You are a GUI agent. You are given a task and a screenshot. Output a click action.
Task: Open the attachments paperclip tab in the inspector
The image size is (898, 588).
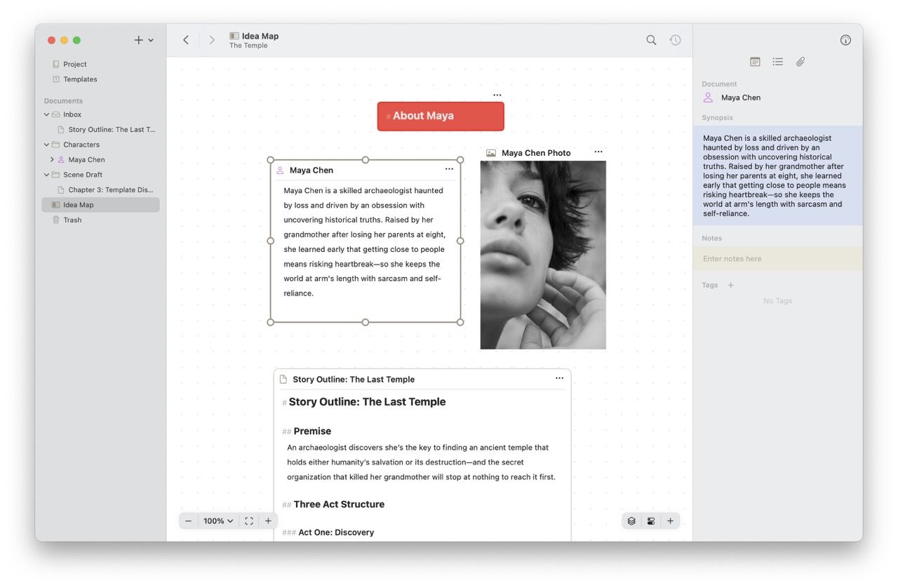tap(800, 62)
